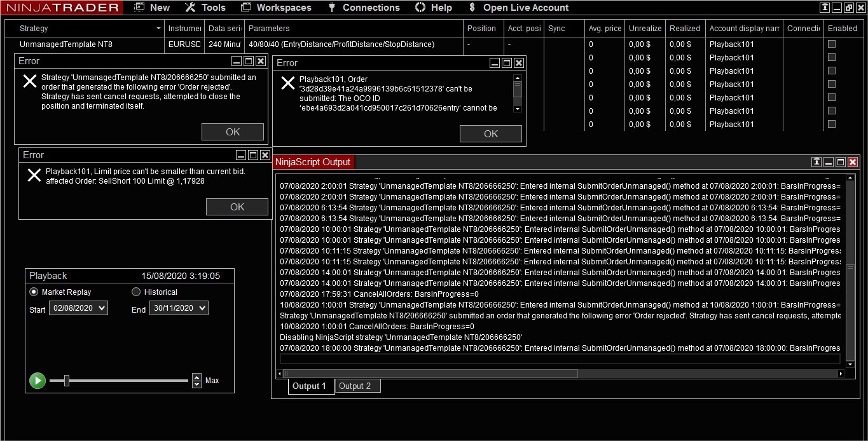The width and height of the screenshot is (868, 441).
Task: Click the NinjaScript Output horizontal scrollbar
Action: coord(431,374)
